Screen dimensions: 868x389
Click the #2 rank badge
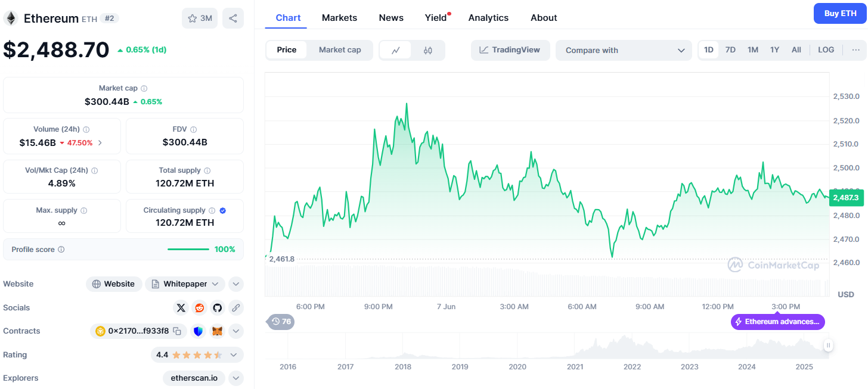[110, 18]
